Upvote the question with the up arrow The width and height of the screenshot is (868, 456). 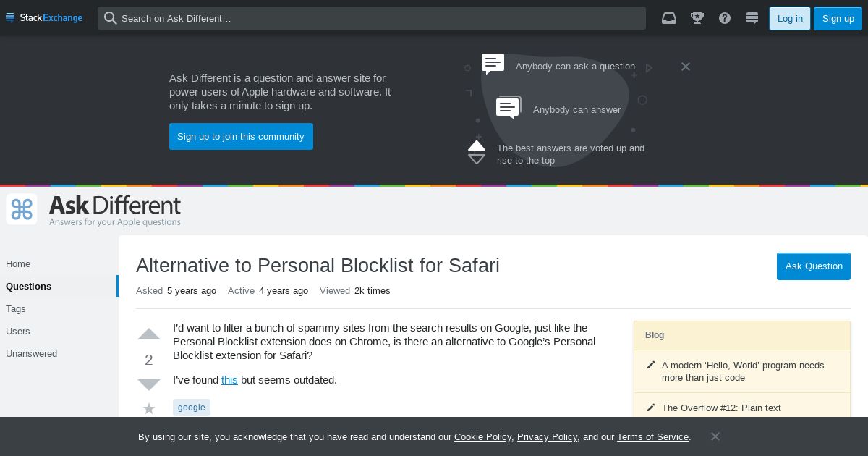click(149, 334)
